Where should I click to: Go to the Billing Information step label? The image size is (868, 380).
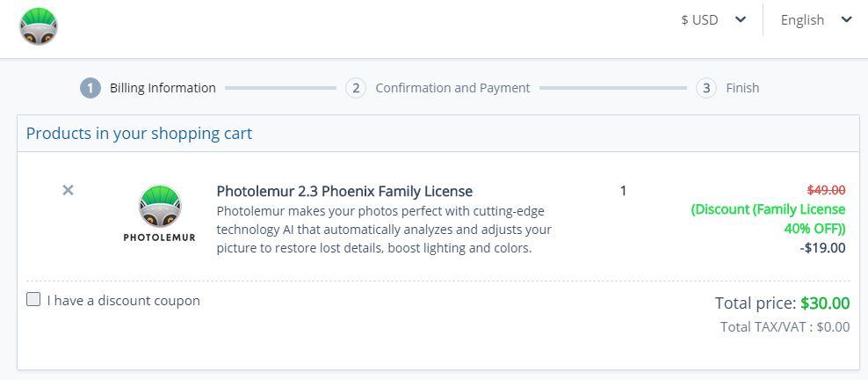[x=163, y=88]
